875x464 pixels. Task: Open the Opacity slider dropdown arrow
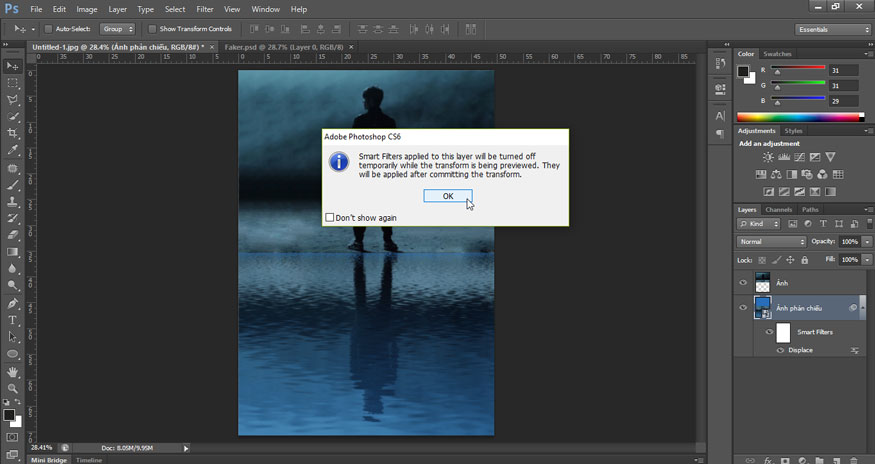(x=867, y=242)
